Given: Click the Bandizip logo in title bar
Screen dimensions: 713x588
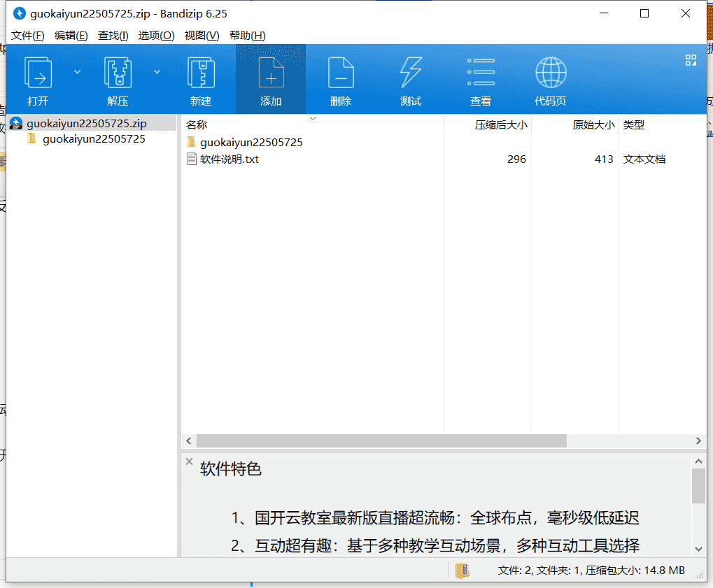Looking at the screenshot, I should tap(19, 13).
